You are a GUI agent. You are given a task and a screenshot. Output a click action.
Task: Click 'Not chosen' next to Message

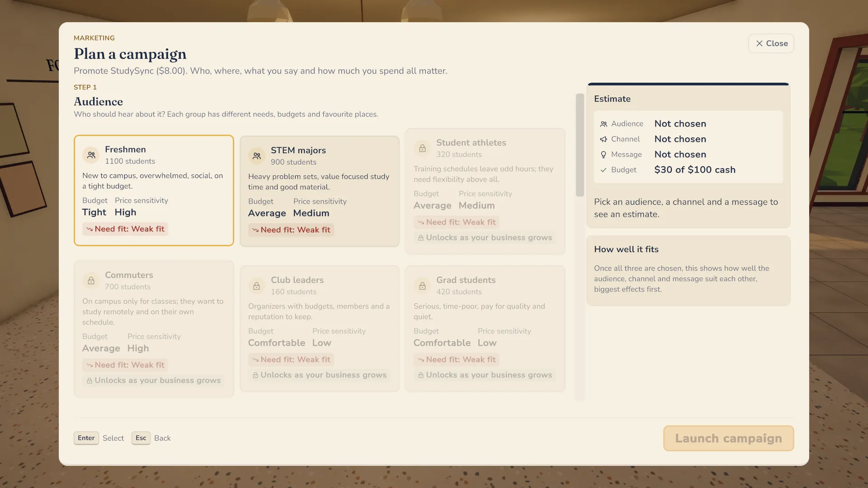coord(680,155)
